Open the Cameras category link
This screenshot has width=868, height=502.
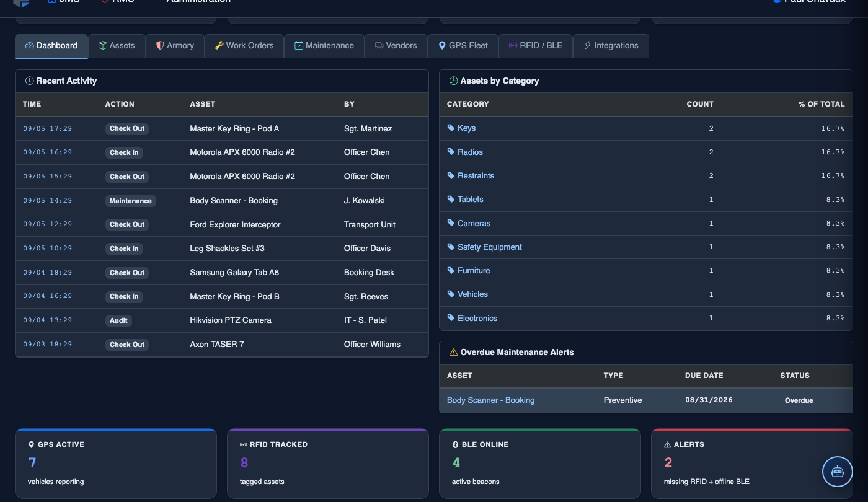click(474, 224)
